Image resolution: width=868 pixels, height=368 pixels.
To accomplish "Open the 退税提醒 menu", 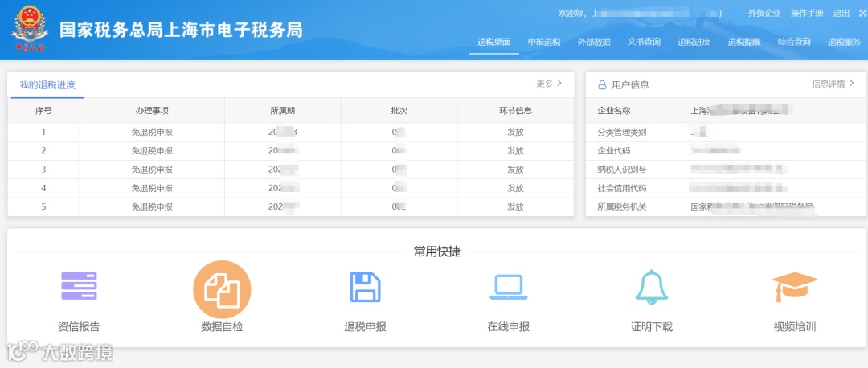I will tap(744, 42).
